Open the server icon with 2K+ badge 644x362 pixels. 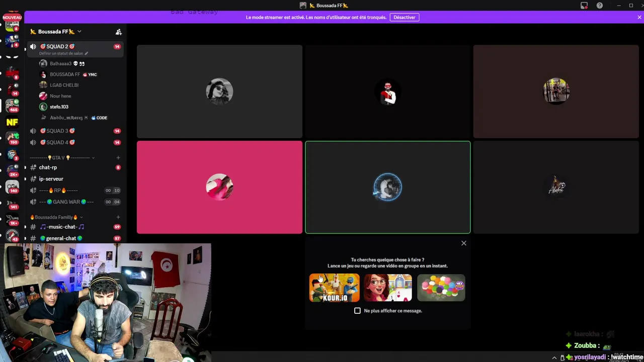point(12,170)
